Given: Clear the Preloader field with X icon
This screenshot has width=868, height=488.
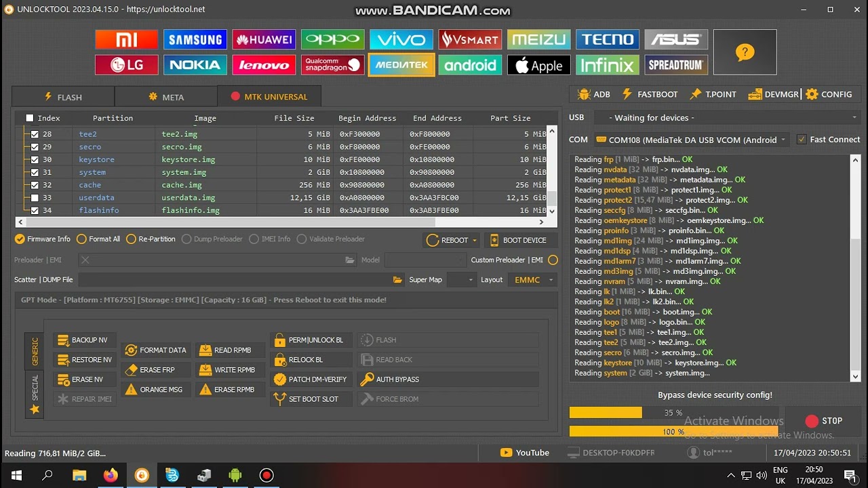Looking at the screenshot, I should pyautogui.click(x=85, y=260).
